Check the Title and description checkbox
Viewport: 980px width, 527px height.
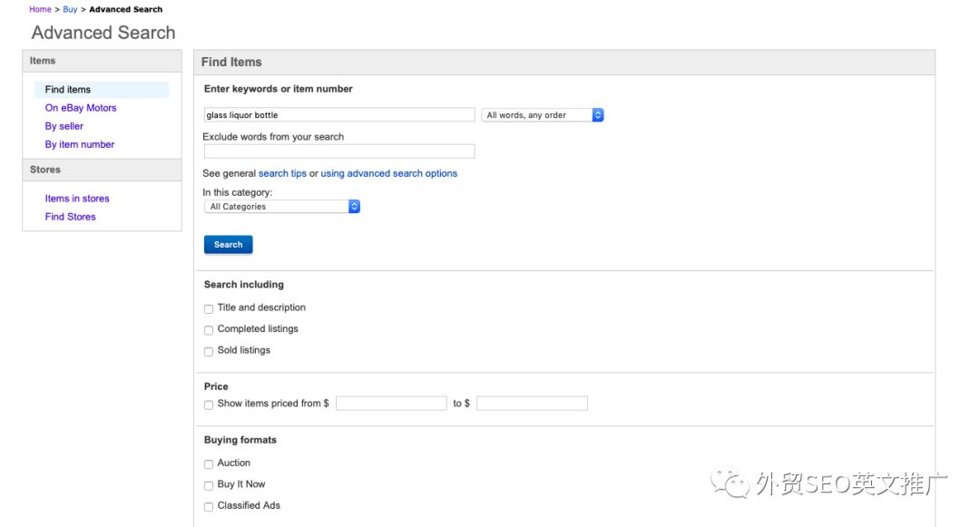(209, 309)
